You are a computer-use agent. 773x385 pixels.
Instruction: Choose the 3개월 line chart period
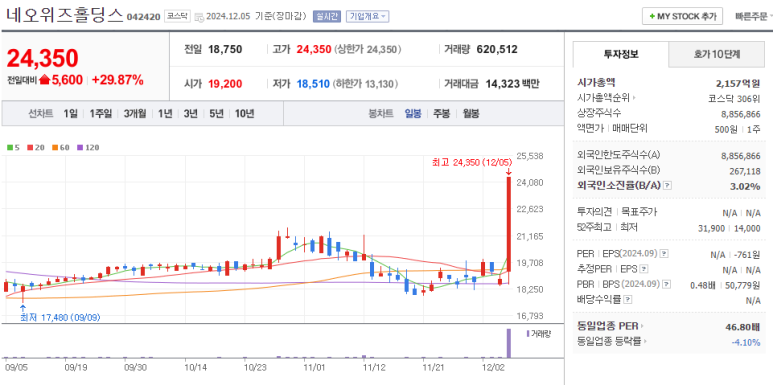pos(135,113)
